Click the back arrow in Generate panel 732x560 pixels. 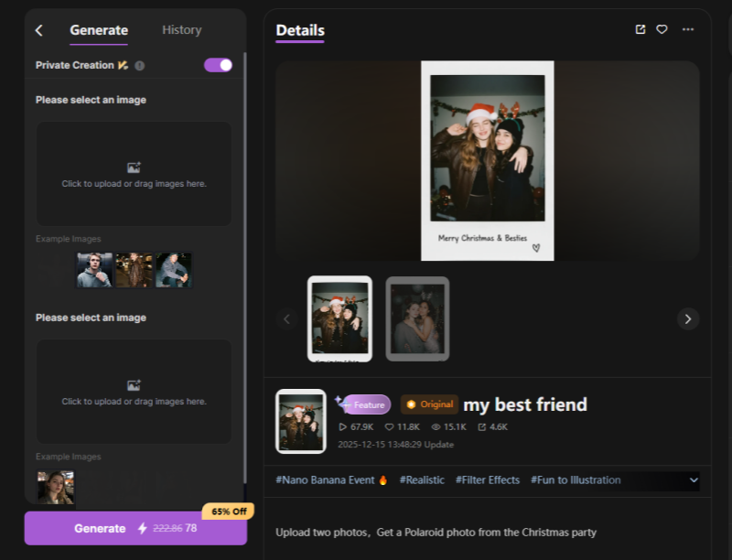[x=39, y=30]
